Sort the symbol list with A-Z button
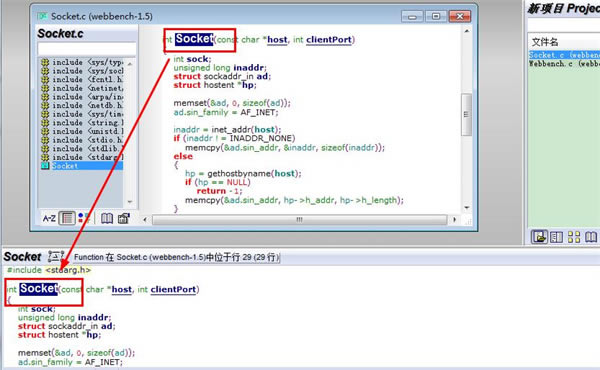This screenshot has height=370, width=600. coord(49,218)
